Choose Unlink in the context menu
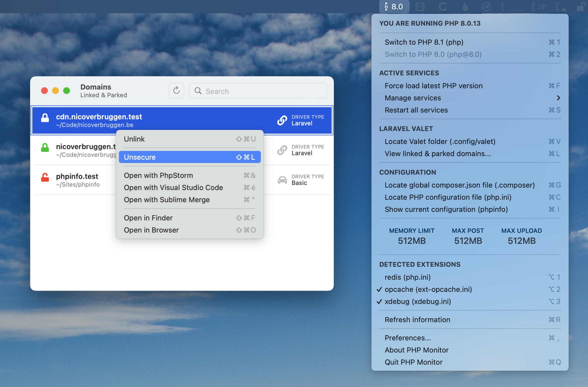 pyautogui.click(x=190, y=139)
